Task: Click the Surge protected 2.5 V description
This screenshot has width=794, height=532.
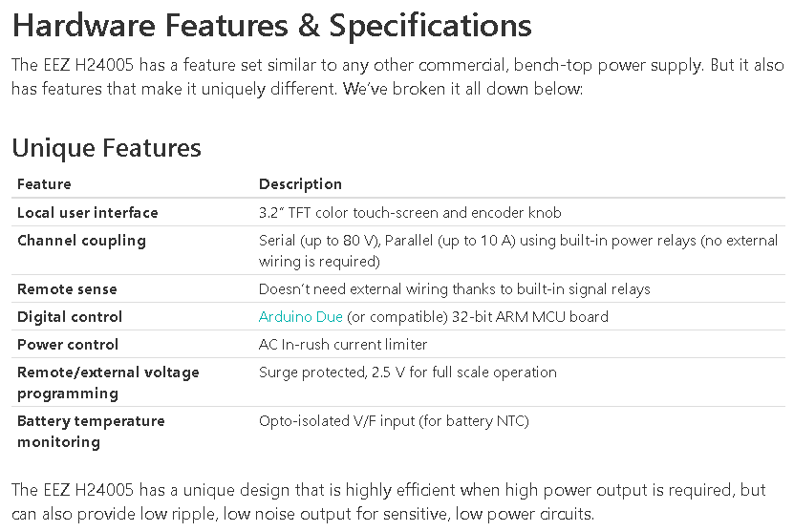Action: pos(408,372)
